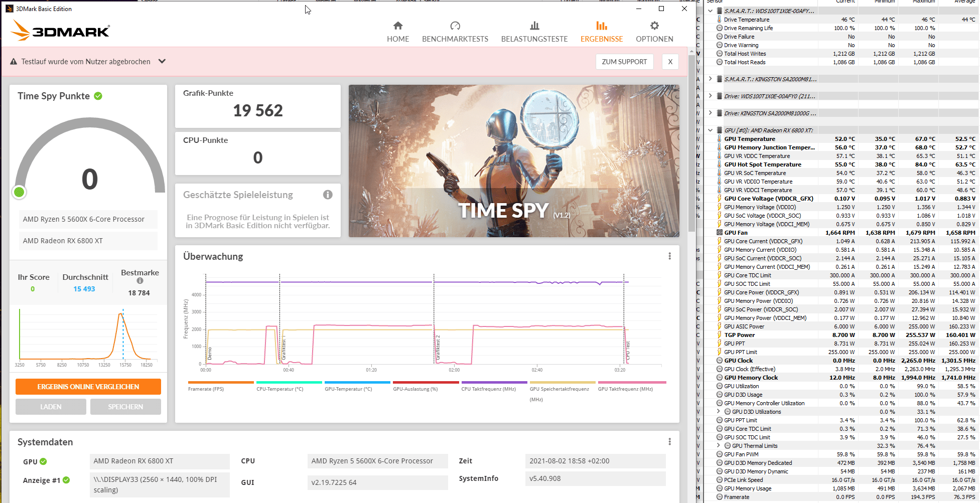Open the HOME tab in 3DMark

tap(398, 32)
